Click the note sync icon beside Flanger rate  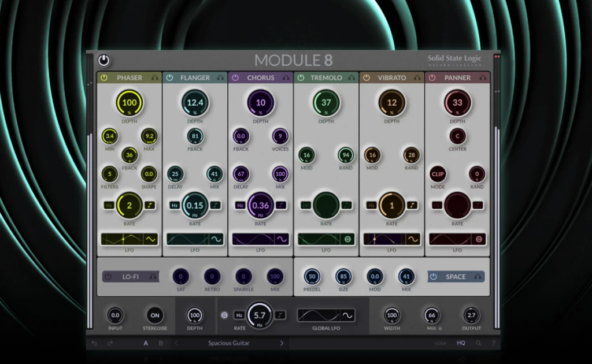tap(215, 205)
